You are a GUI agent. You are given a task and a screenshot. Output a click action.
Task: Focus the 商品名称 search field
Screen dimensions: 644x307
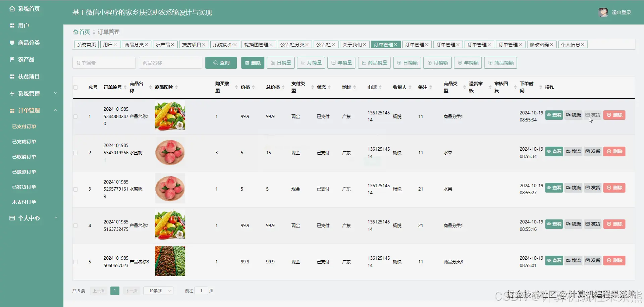point(170,63)
